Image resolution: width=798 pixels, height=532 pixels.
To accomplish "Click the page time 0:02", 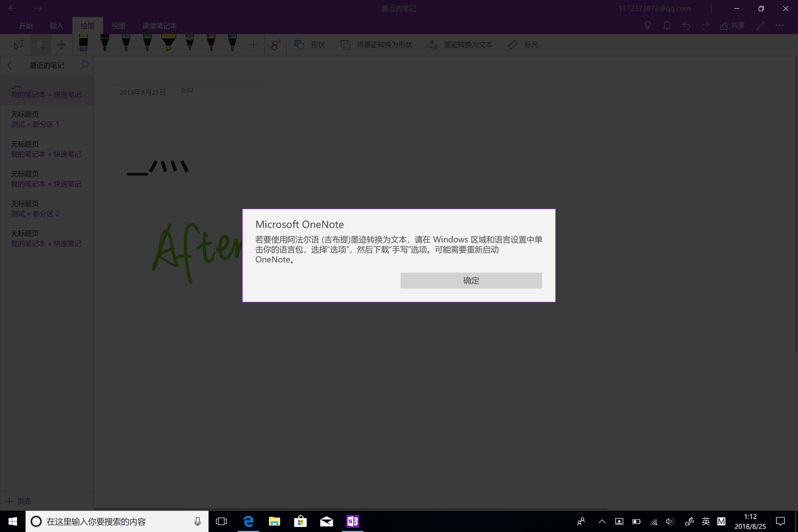I will (x=187, y=91).
